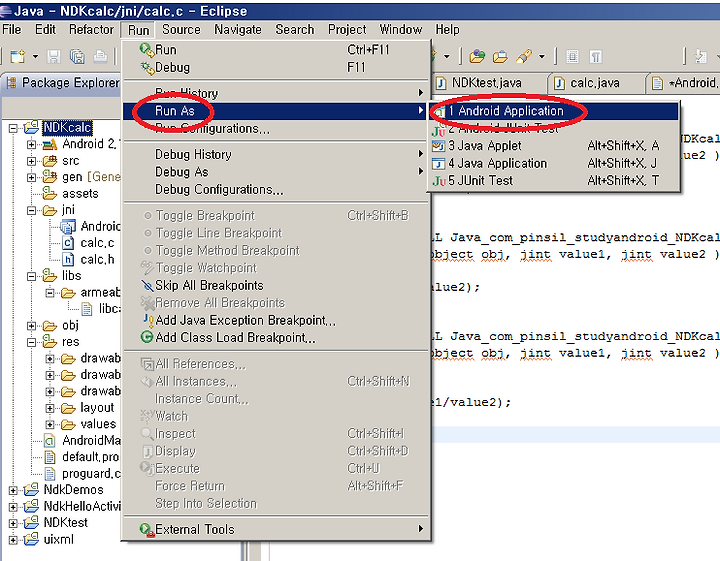The height and width of the screenshot is (561, 720).
Task: Select 1 Android Application
Action: [554, 111]
